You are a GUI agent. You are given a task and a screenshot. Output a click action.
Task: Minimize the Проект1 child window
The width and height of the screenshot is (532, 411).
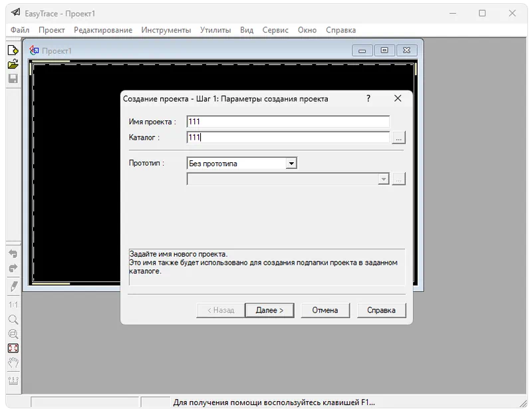click(362, 51)
